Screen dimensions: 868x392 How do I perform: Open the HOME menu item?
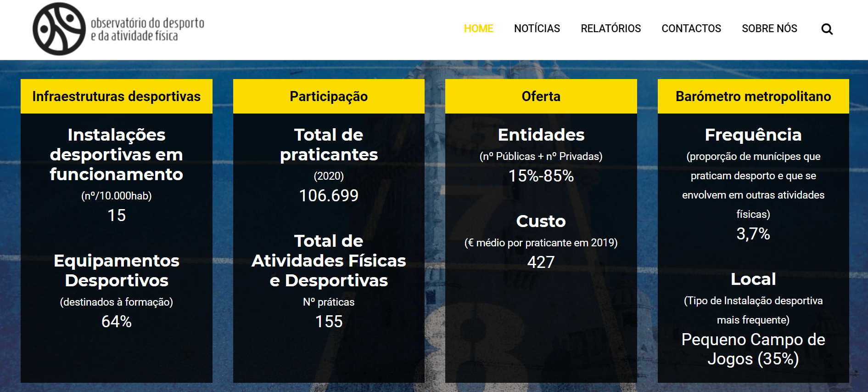coord(478,28)
